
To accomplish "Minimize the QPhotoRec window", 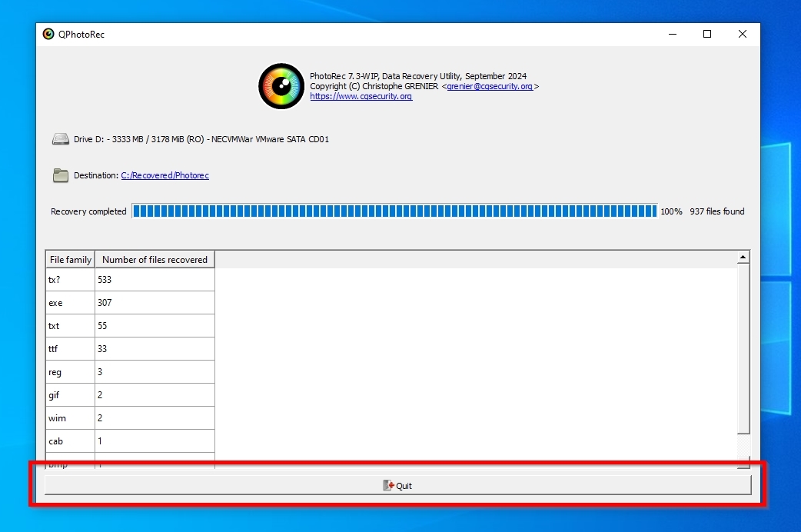I will [673, 35].
